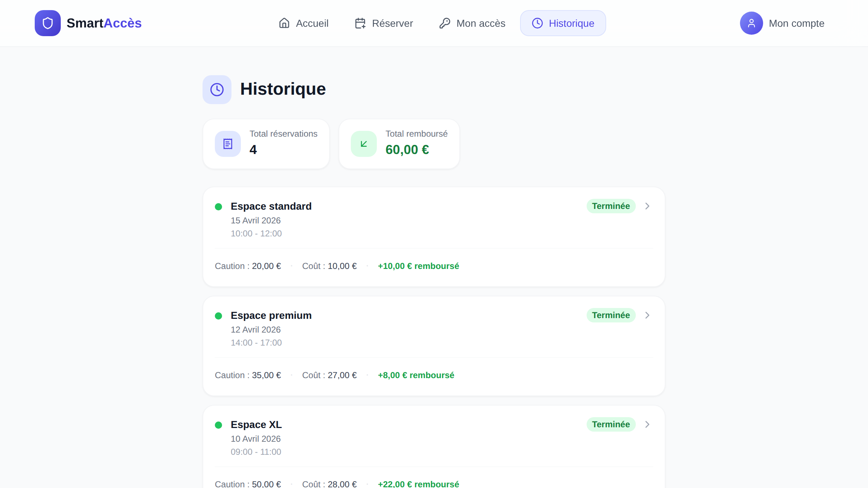This screenshot has width=868, height=488.
Task: Expand Espace premium details with chevron
Action: (x=647, y=315)
